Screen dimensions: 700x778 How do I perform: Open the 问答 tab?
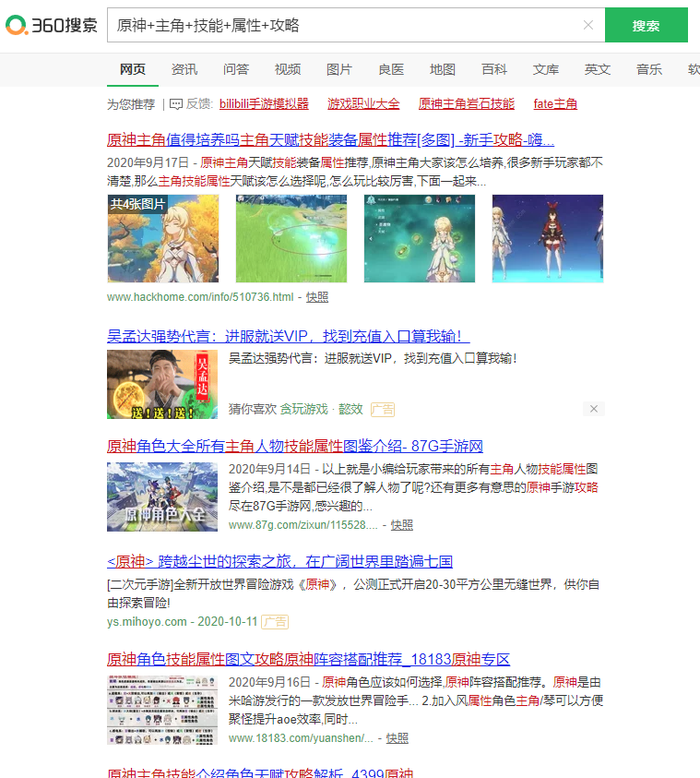click(235, 69)
